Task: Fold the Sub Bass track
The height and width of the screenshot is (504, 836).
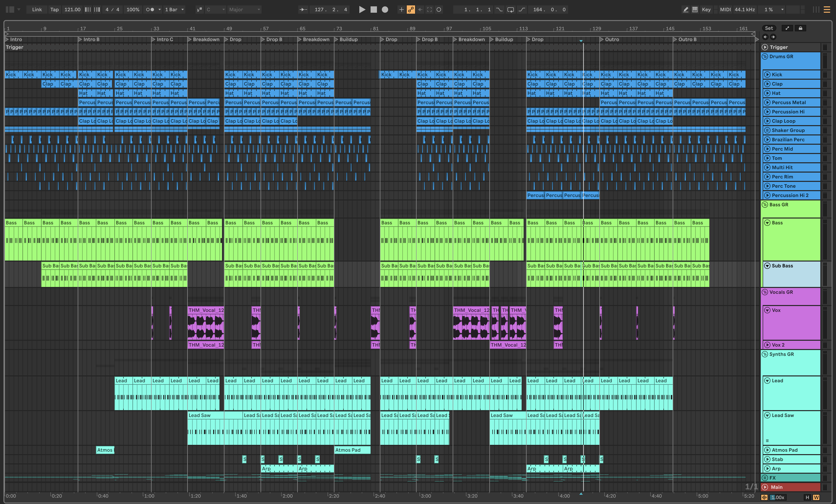Action: click(x=767, y=266)
